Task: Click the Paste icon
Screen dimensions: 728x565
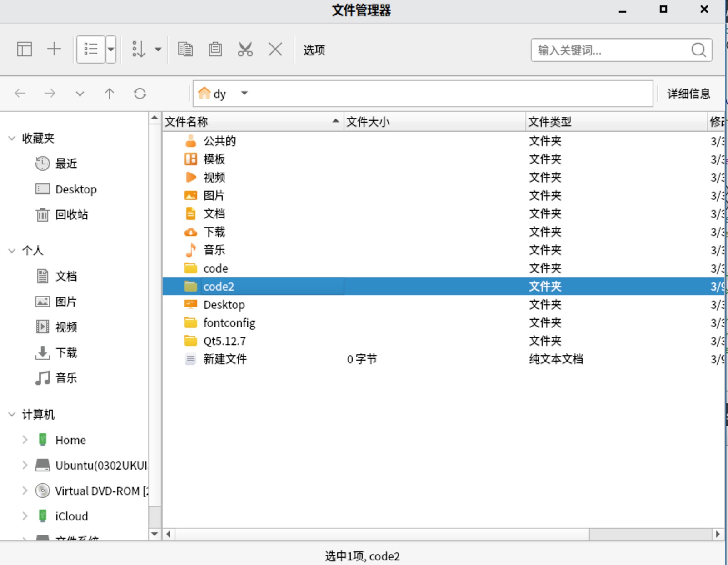Action: tap(214, 50)
